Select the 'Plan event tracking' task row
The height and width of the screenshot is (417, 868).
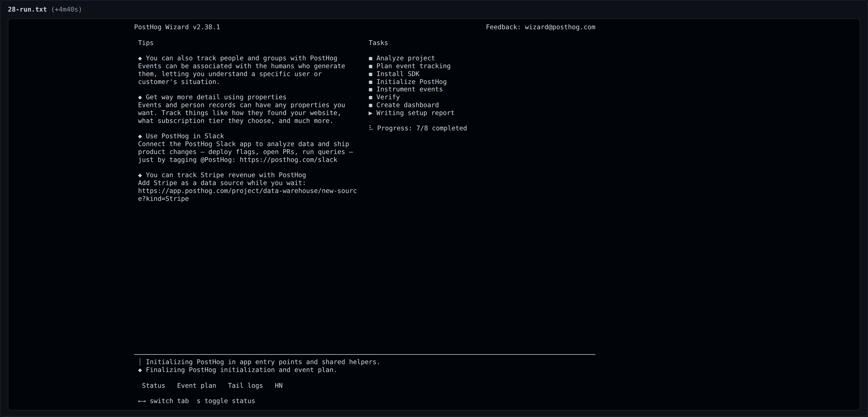tap(409, 66)
